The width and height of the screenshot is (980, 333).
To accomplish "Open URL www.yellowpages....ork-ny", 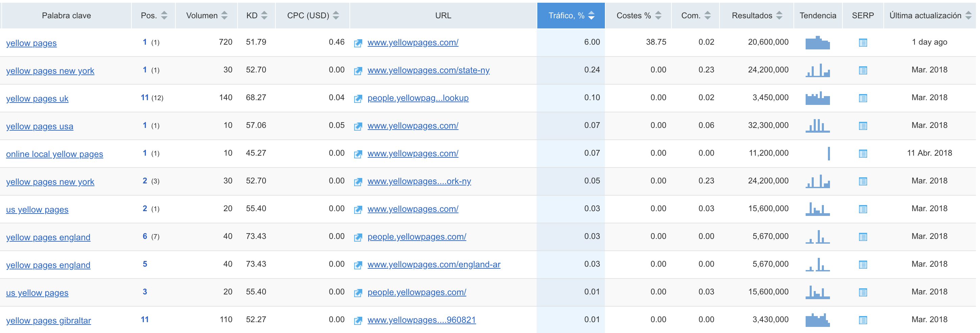I will click(419, 181).
